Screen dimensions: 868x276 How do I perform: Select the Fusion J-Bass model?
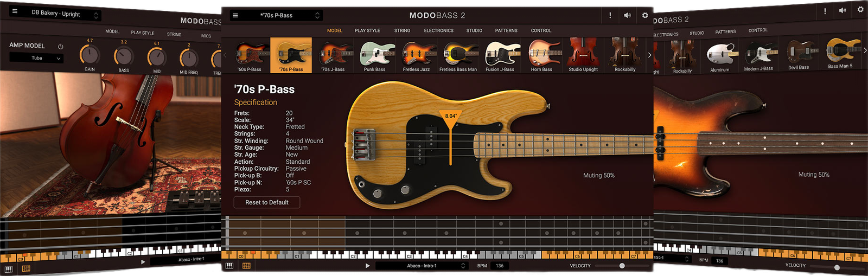[x=500, y=55]
